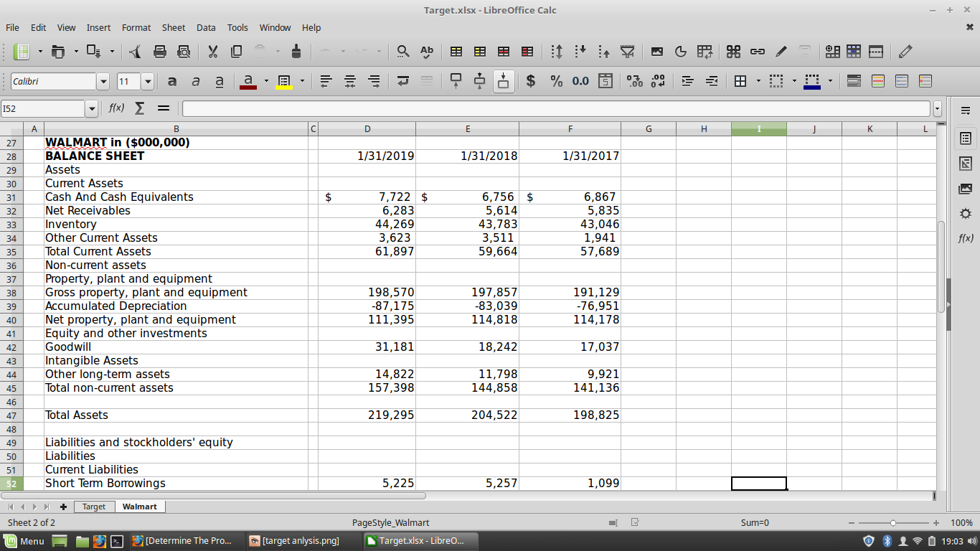Toggle underline formatting

[x=220, y=81]
